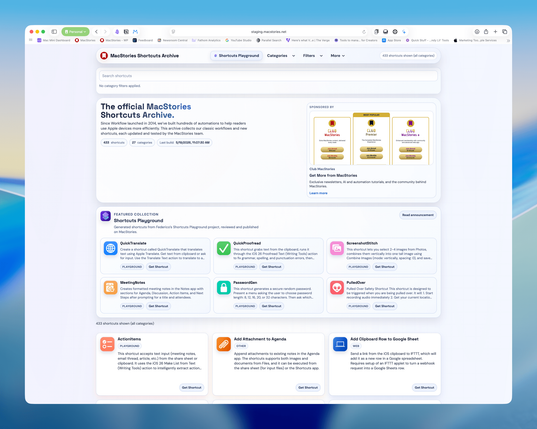Click the ScreenshotStitch pink images icon
The image size is (537, 429).
coord(337,248)
